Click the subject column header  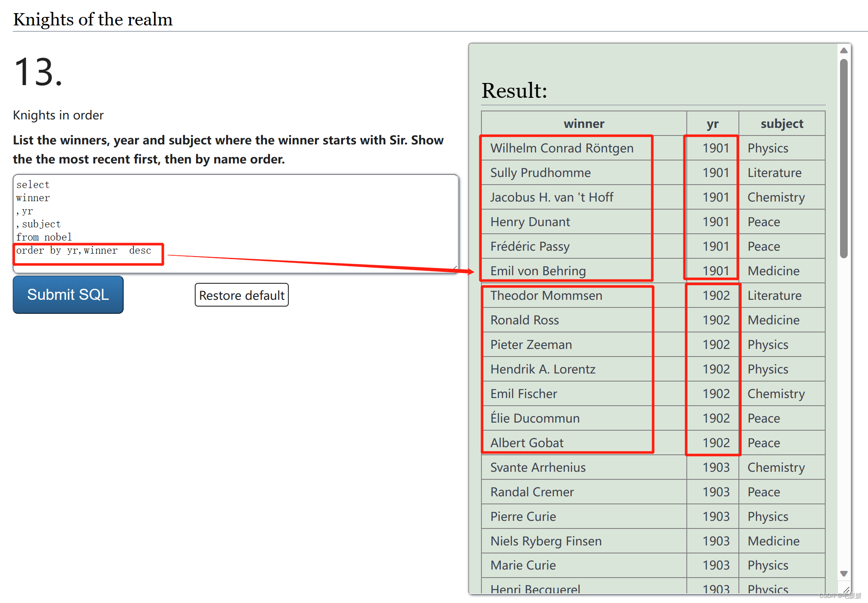pyautogui.click(x=781, y=124)
